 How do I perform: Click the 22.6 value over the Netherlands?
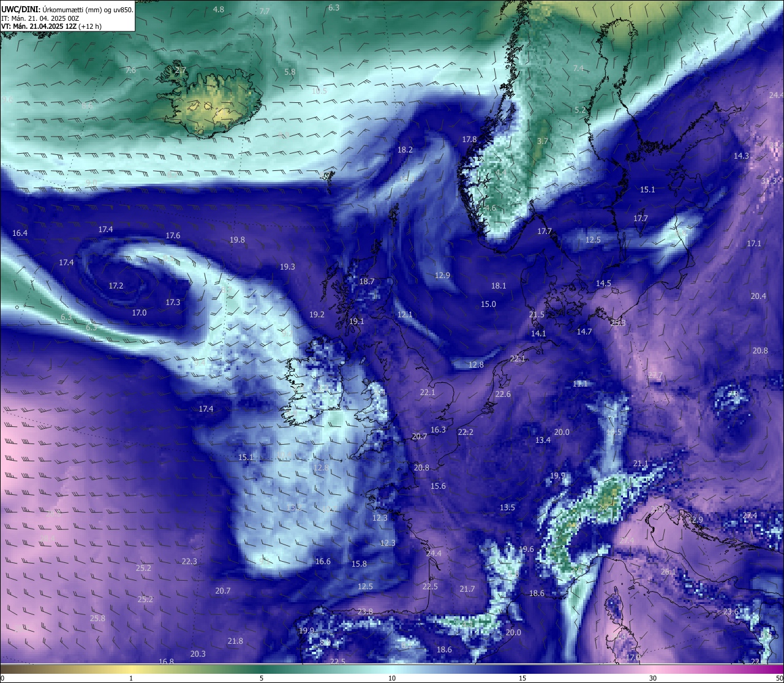tap(503, 394)
